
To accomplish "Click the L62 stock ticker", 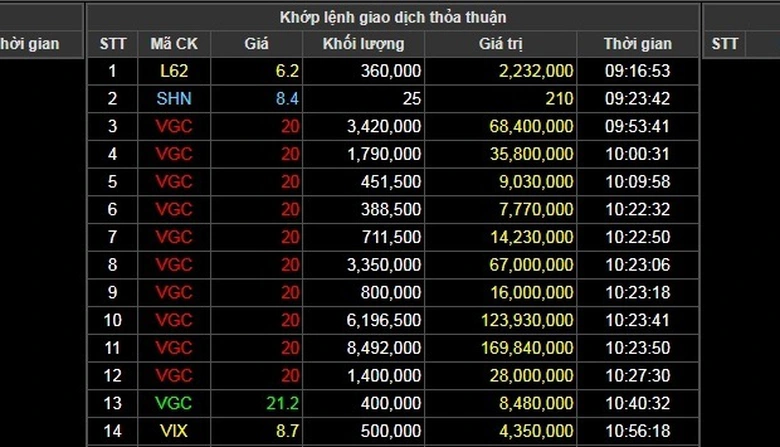I will pyautogui.click(x=173, y=71).
